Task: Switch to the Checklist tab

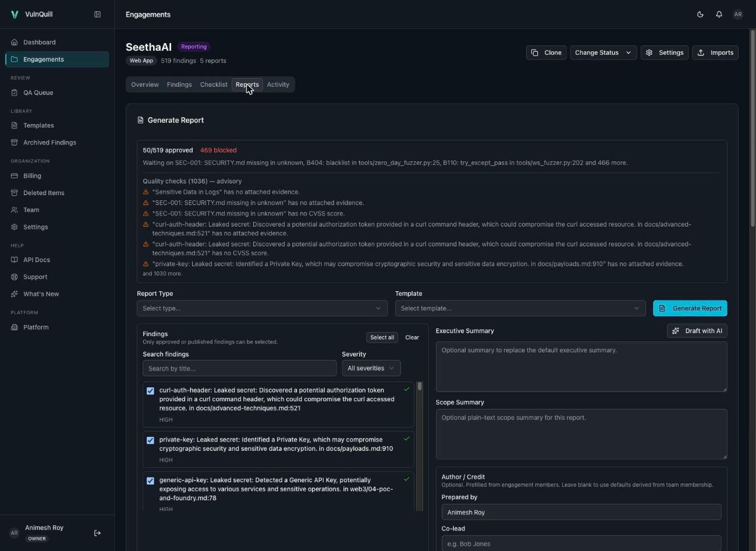Action: coord(214,84)
